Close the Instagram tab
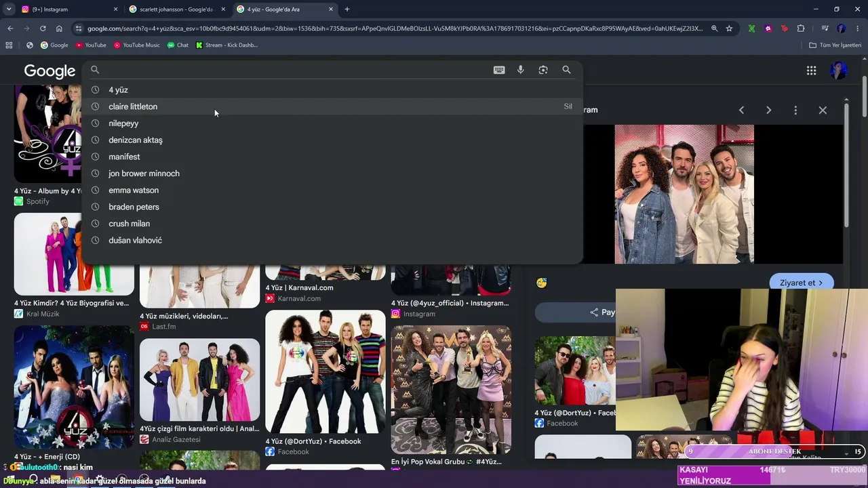Viewport: 868px width, 488px height. point(115,9)
